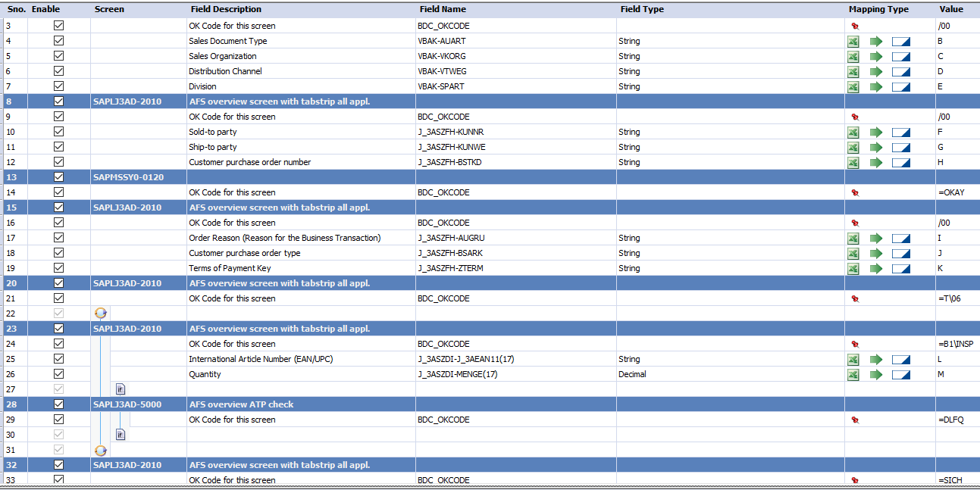Click the Field Description column header
The height and width of the screenshot is (490, 980).
pyautogui.click(x=225, y=9)
